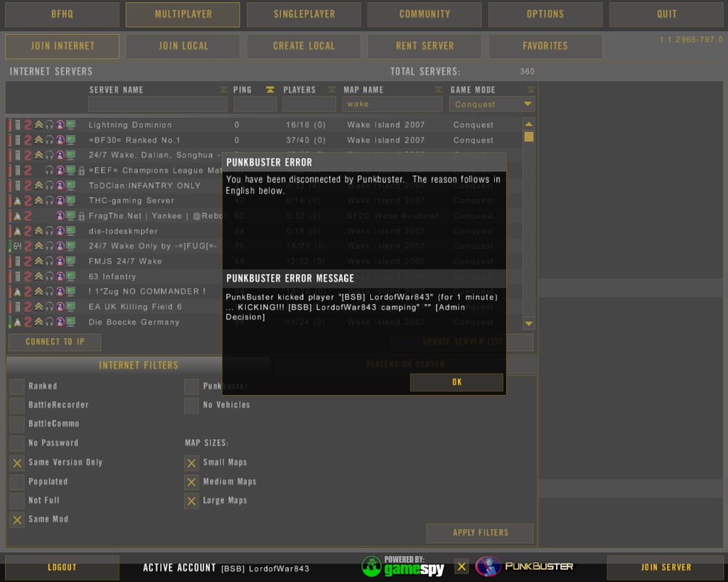Click padlock icon in =EEF= Champions League row
The image size is (728, 582).
point(82,171)
